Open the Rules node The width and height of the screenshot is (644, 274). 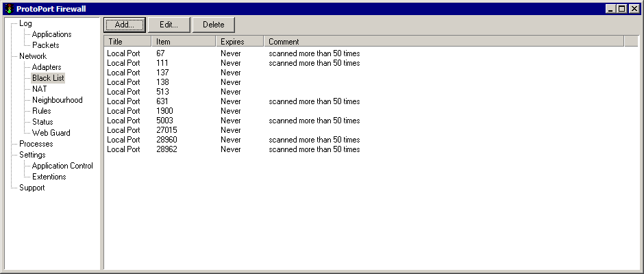tap(41, 111)
